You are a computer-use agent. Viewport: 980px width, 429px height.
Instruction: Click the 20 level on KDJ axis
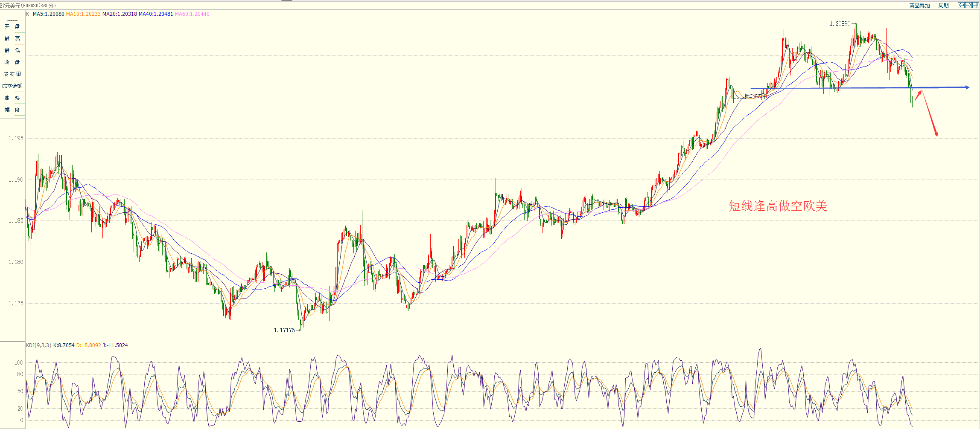[20, 409]
